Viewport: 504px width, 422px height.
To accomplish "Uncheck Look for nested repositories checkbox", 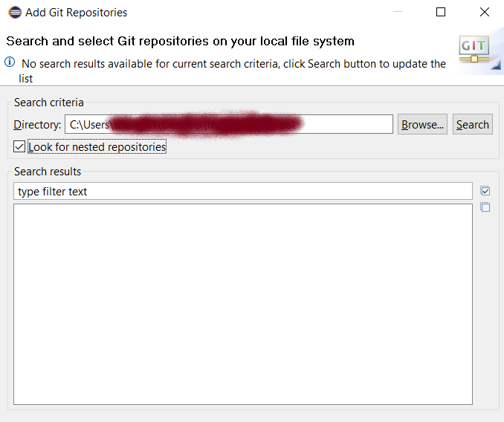I will point(19,147).
